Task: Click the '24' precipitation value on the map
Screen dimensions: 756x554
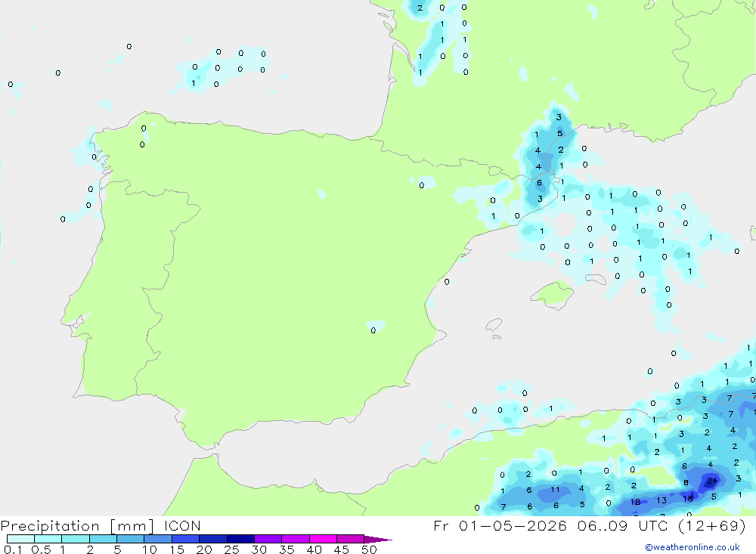Action: (712, 481)
